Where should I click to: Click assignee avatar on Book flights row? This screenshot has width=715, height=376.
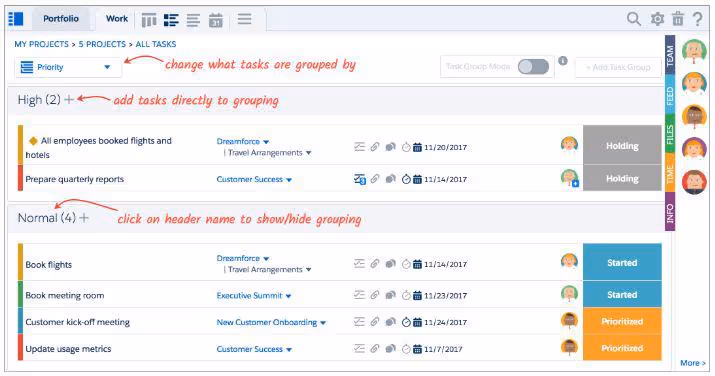pos(570,261)
